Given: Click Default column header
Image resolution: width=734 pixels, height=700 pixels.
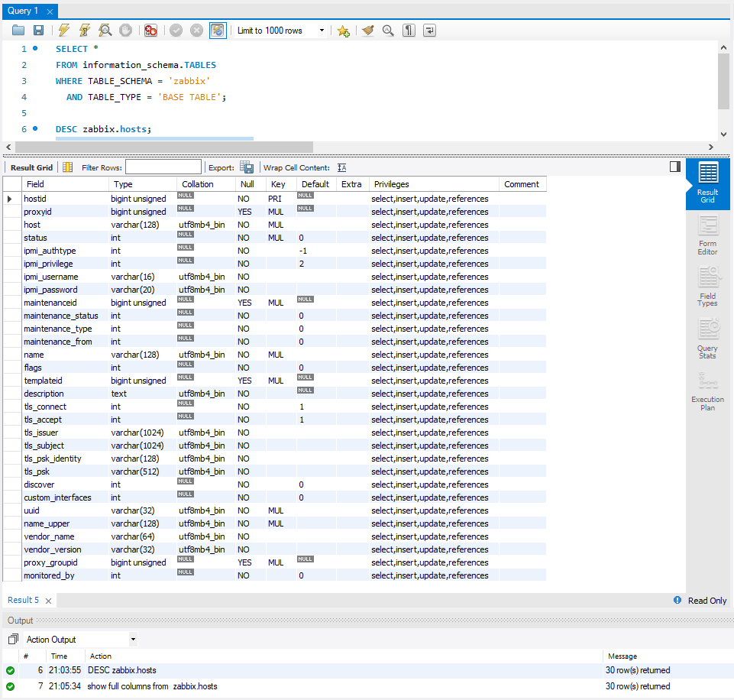Looking at the screenshot, I should [316, 184].
